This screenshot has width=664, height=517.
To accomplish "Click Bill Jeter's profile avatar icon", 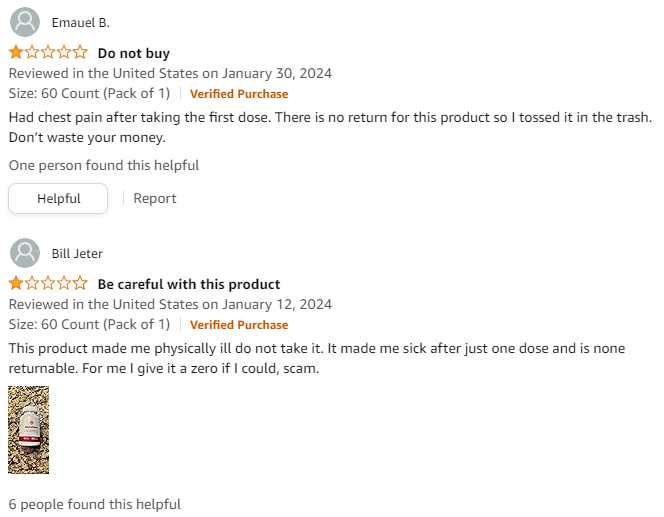I will tap(25, 253).
